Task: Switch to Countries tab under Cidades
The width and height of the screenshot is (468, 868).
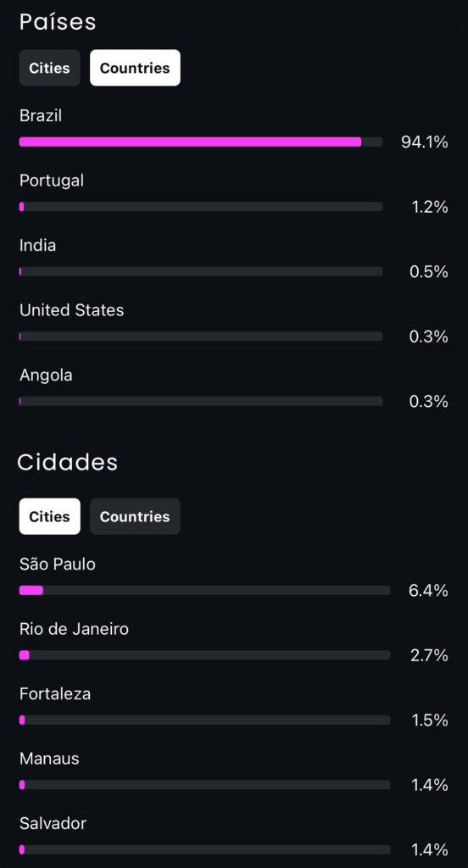Action: [135, 516]
